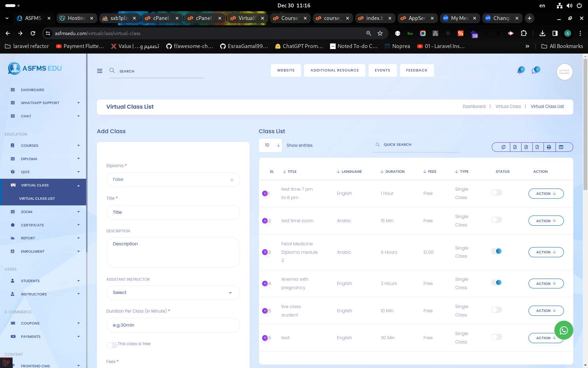Print the class list table

pos(549,147)
